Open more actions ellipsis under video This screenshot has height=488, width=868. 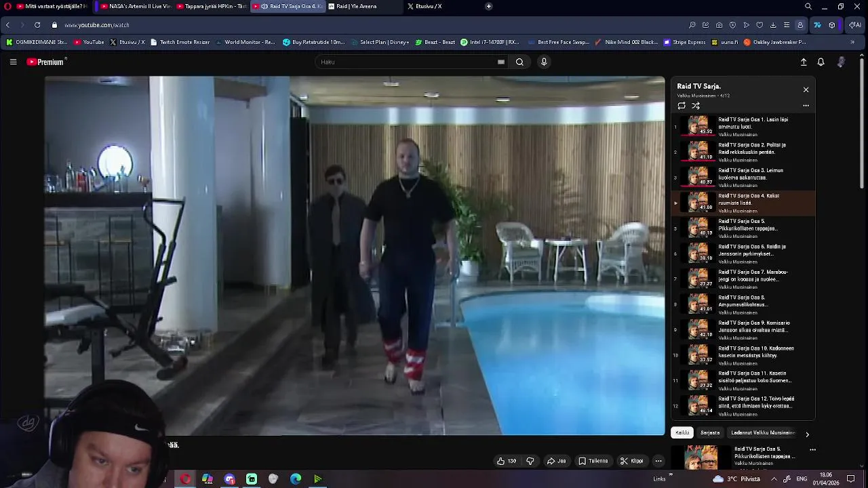(x=658, y=461)
